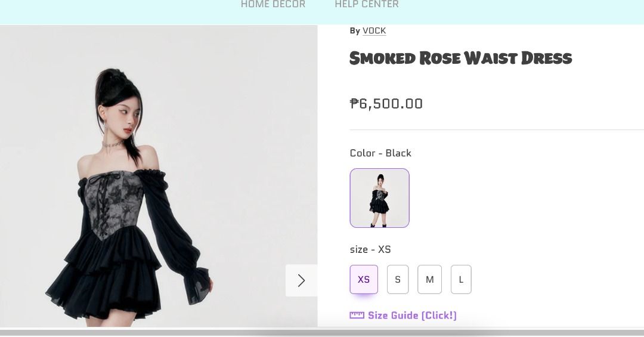Screen dimensions: 644x337
Task: Click the ruler icon beside Size Guide
Action: click(x=357, y=315)
